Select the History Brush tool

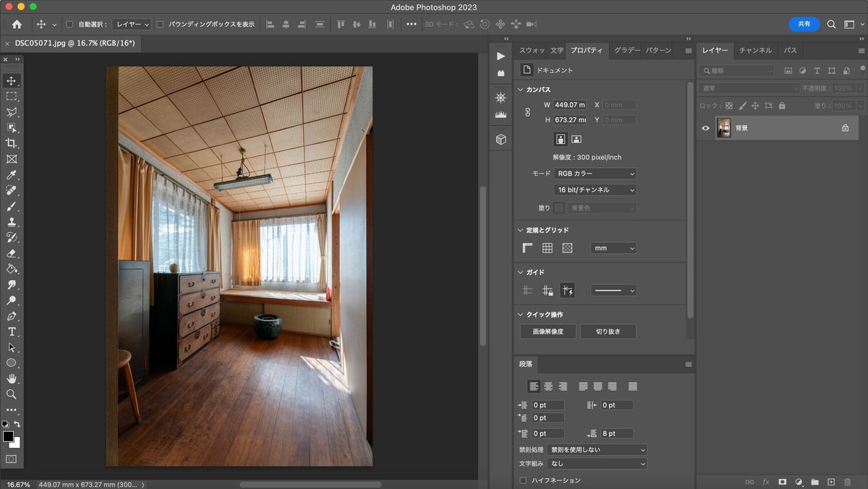[12, 237]
